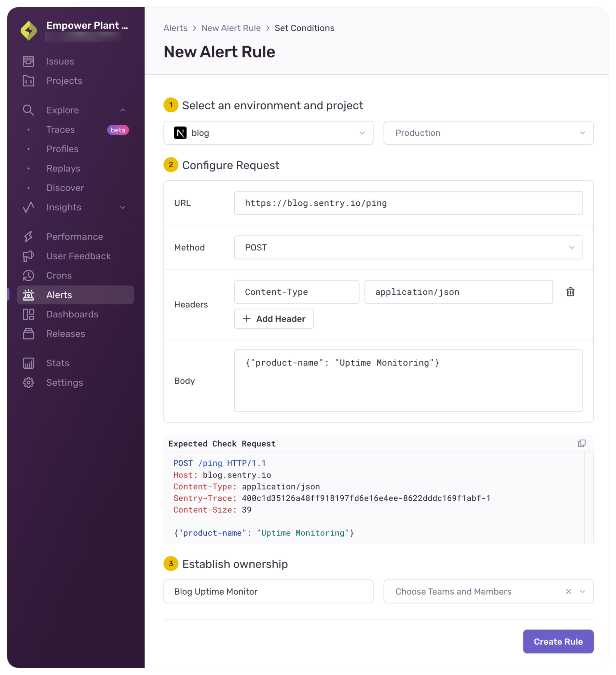Click the Alerts siren icon

click(x=28, y=295)
